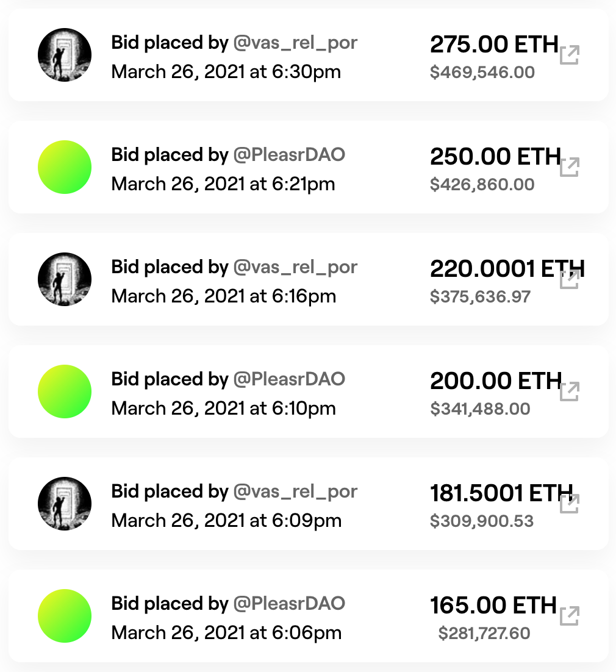Open PleasrDAO green avatar on 200.00 ETH bid
The image size is (616, 672).
(65, 391)
